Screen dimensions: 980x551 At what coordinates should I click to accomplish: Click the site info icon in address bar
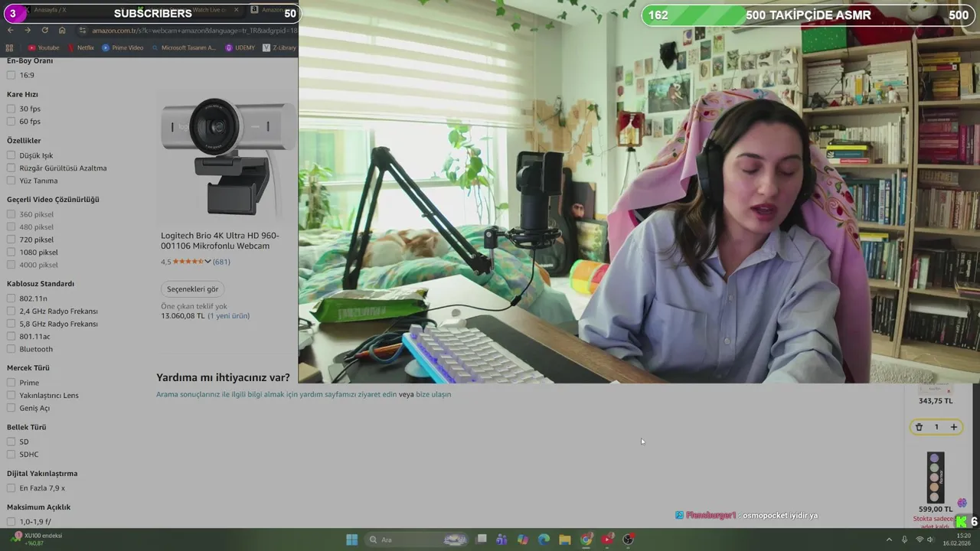click(83, 30)
